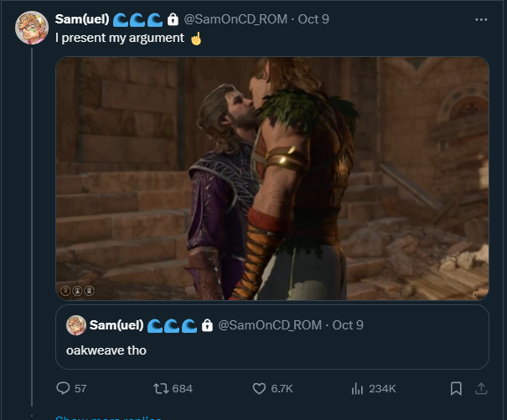Click the small avatar in the quoted tweet

tap(75, 324)
